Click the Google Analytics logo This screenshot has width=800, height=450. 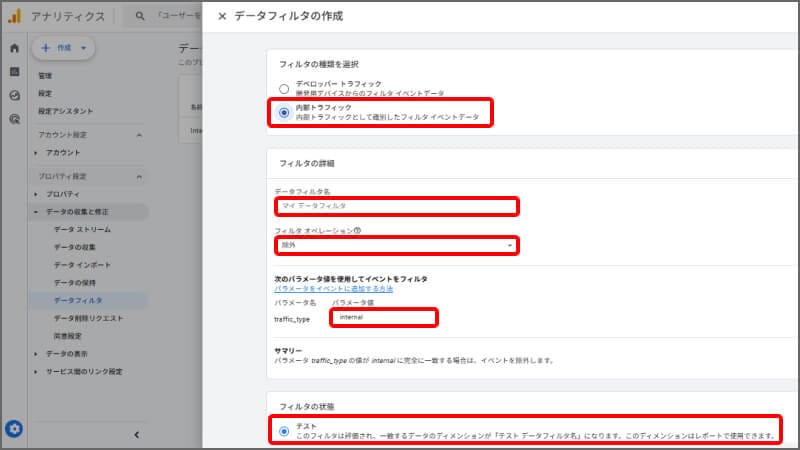click(14, 16)
